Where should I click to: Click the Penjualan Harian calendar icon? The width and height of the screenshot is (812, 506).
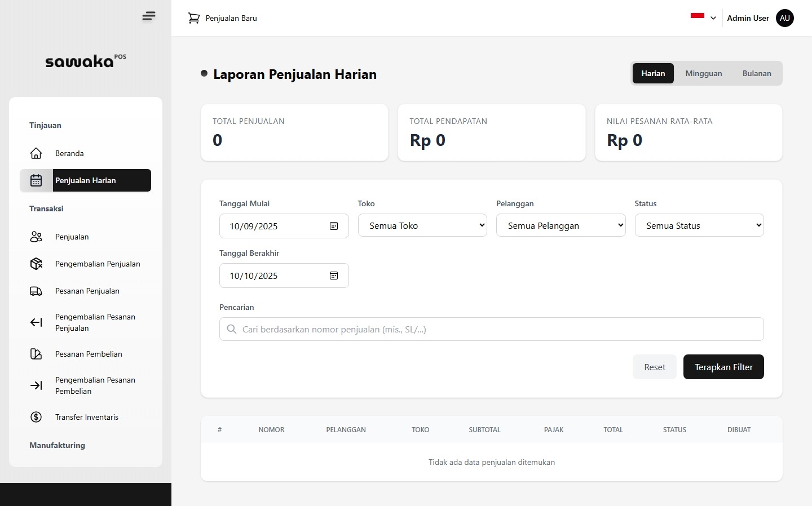(x=36, y=180)
